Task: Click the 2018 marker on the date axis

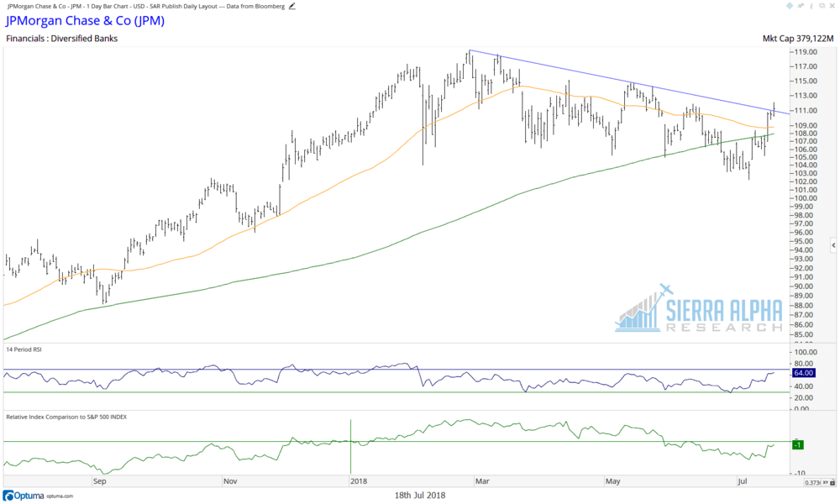Action: point(359,481)
